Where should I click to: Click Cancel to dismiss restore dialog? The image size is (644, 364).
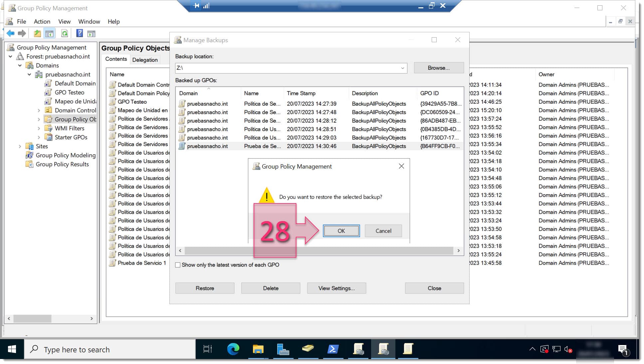[383, 231]
